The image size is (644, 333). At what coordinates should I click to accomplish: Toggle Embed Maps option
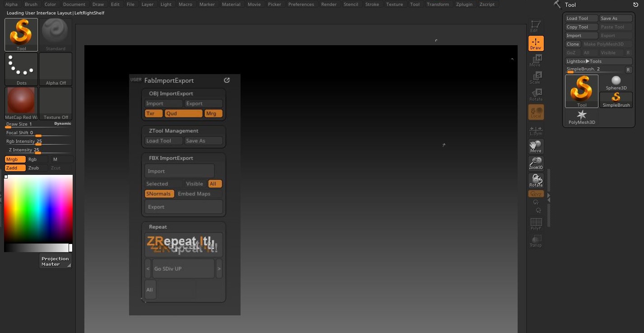click(x=199, y=194)
